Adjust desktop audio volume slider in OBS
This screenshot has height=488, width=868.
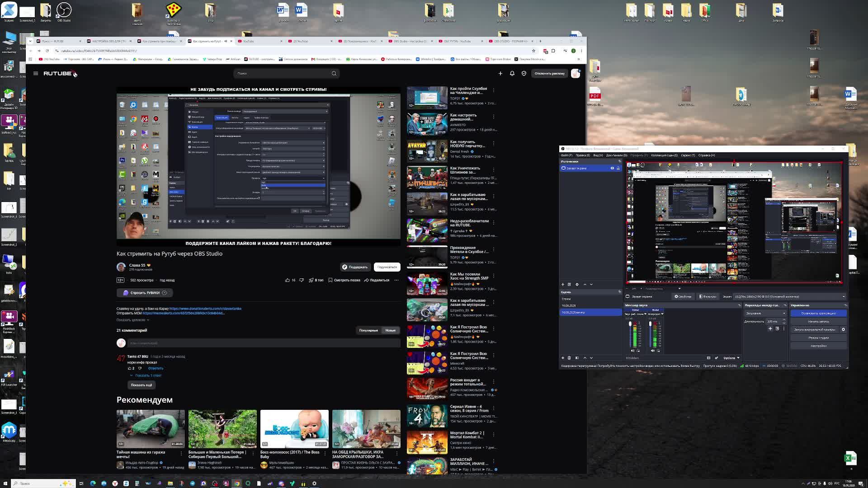(x=630, y=334)
